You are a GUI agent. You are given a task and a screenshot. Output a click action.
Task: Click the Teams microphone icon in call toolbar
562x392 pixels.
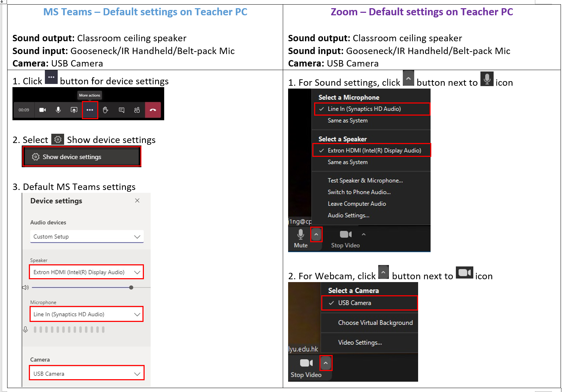click(58, 110)
